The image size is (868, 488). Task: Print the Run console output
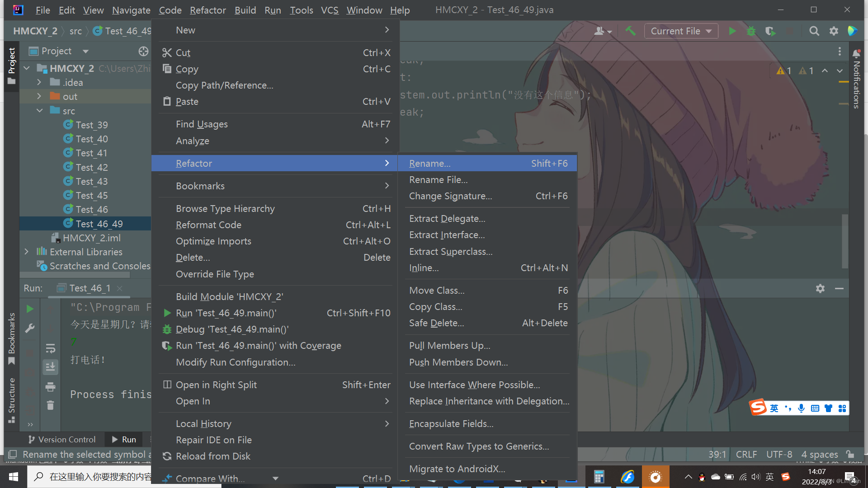coord(50,386)
